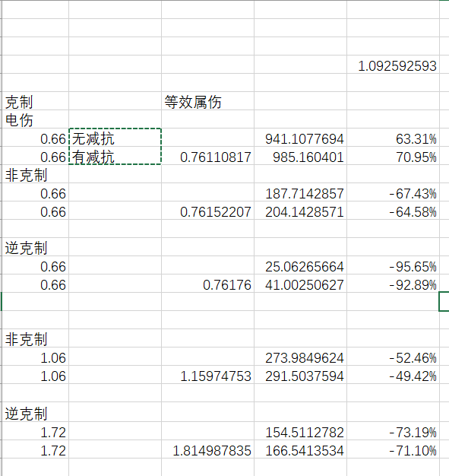This screenshot has height=476, width=449.
Task: Click the 电伤 label cell
Action: (36, 119)
